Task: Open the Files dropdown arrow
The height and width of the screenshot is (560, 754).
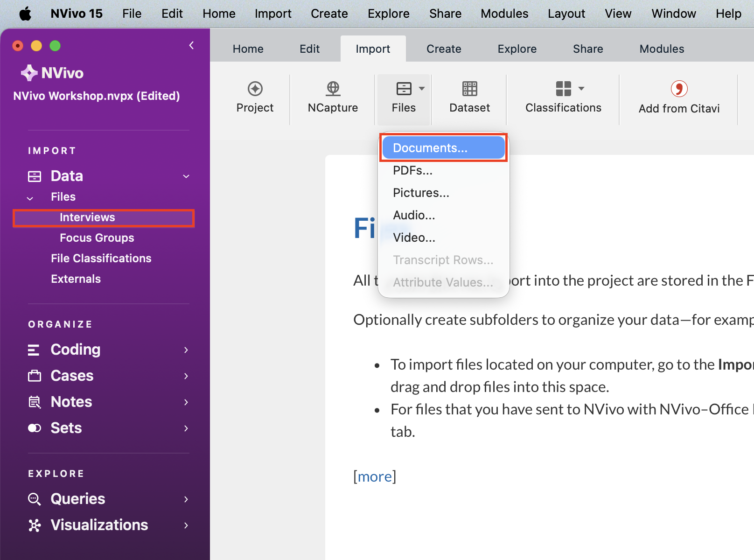Action: [422, 88]
